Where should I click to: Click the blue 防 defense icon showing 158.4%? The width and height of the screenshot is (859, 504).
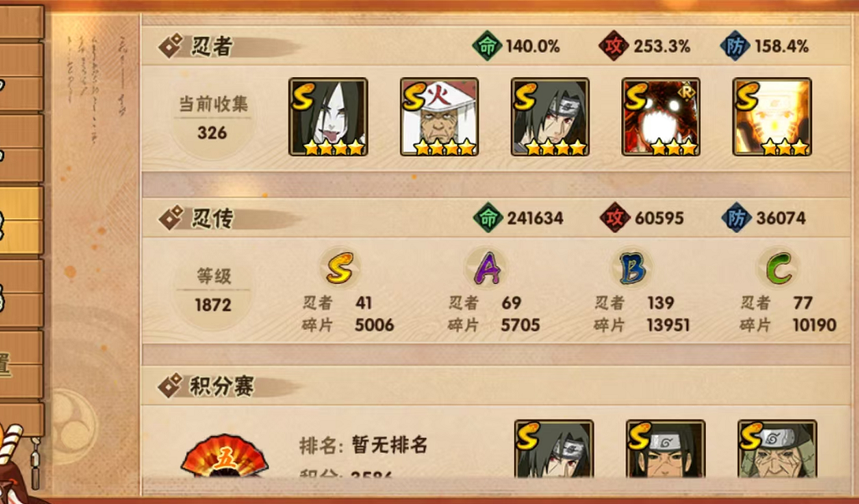click(x=735, y=47)
